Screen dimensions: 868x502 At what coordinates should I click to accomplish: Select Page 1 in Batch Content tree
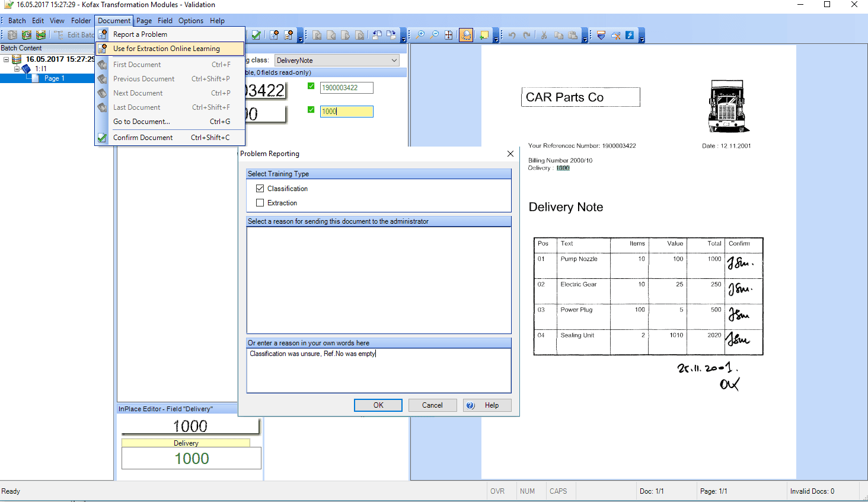pos(54,78)
